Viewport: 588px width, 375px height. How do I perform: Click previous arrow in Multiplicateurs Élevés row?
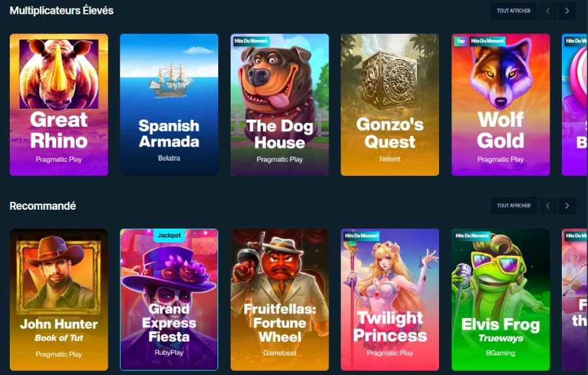pos(547,11)
